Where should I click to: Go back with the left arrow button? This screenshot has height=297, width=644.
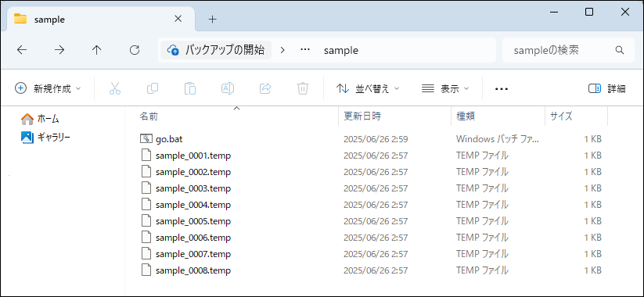click(21, 50)
